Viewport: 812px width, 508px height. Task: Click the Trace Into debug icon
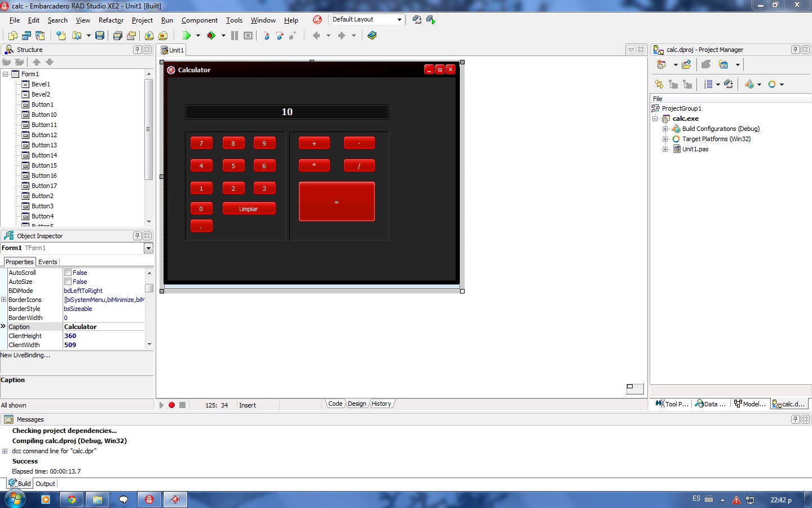click(x=267, y=36)
